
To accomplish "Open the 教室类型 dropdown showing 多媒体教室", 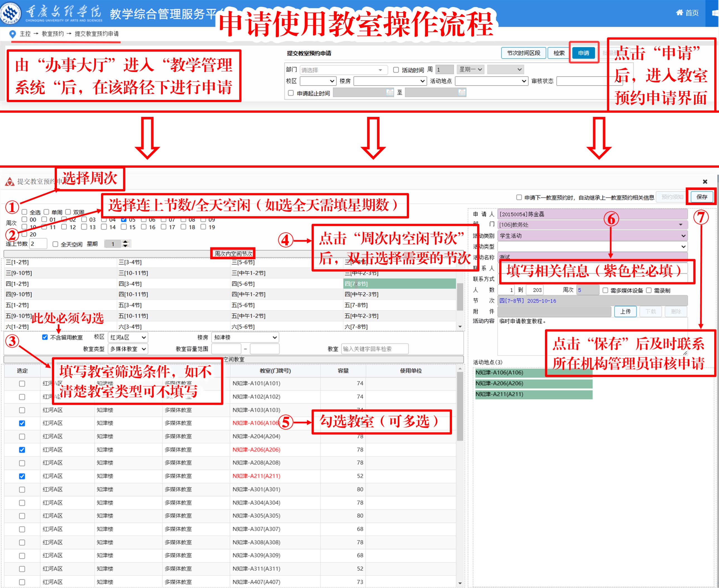I will (x=128, y=349).
